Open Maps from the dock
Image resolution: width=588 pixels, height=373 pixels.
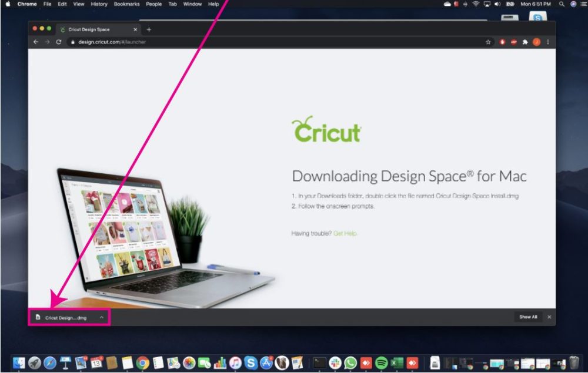(173, 362)
